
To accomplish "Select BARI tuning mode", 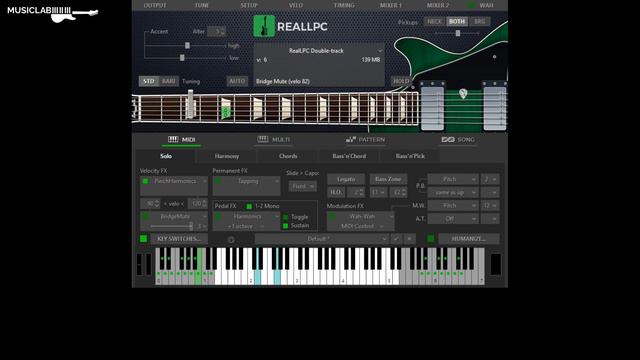I will (x=169, y=81).
